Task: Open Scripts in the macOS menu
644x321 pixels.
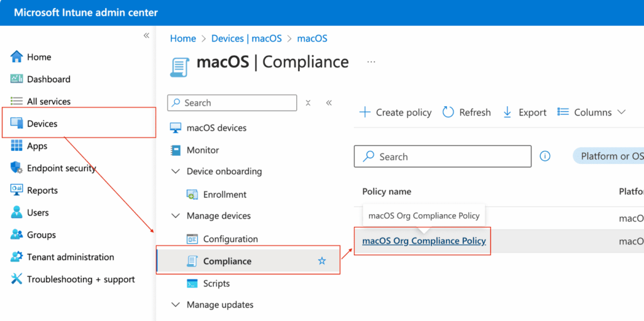Action: point(216,283)
